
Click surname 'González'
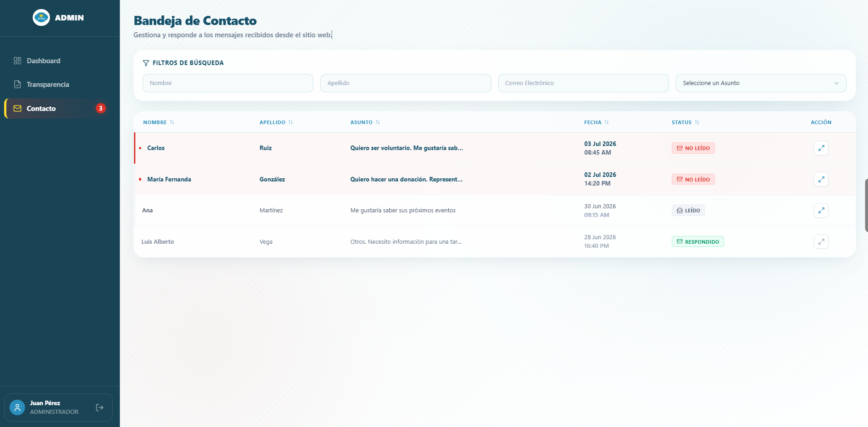pyautogui.click(x=272, y=180)
